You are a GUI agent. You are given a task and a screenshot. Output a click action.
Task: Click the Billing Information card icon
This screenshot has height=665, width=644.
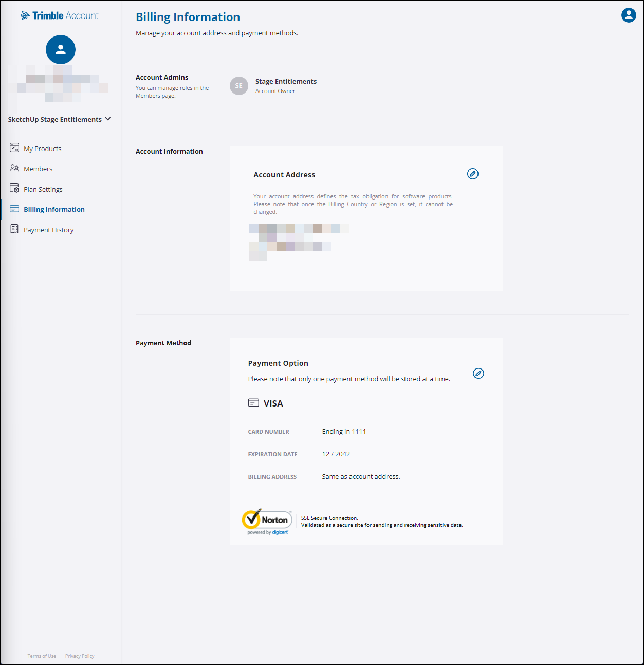pos(14,209)
